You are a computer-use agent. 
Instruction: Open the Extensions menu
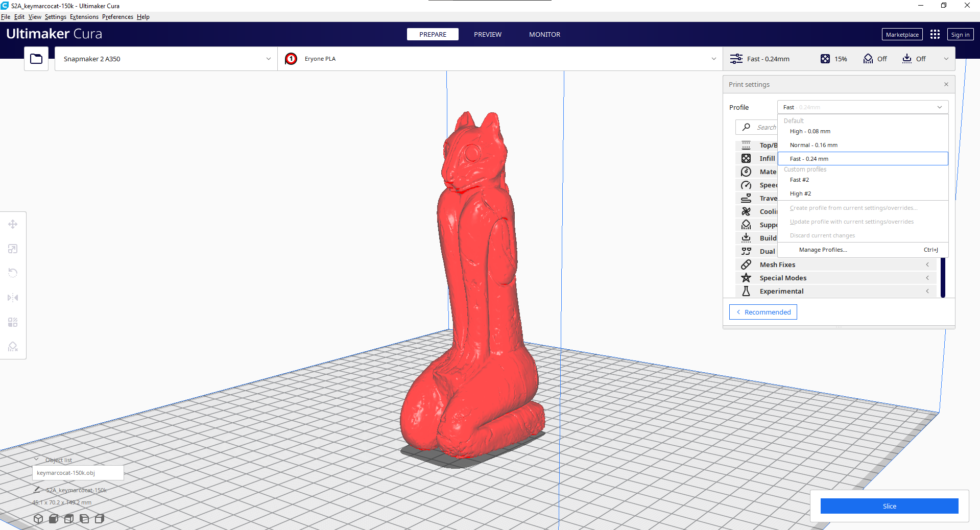(84, 17)
